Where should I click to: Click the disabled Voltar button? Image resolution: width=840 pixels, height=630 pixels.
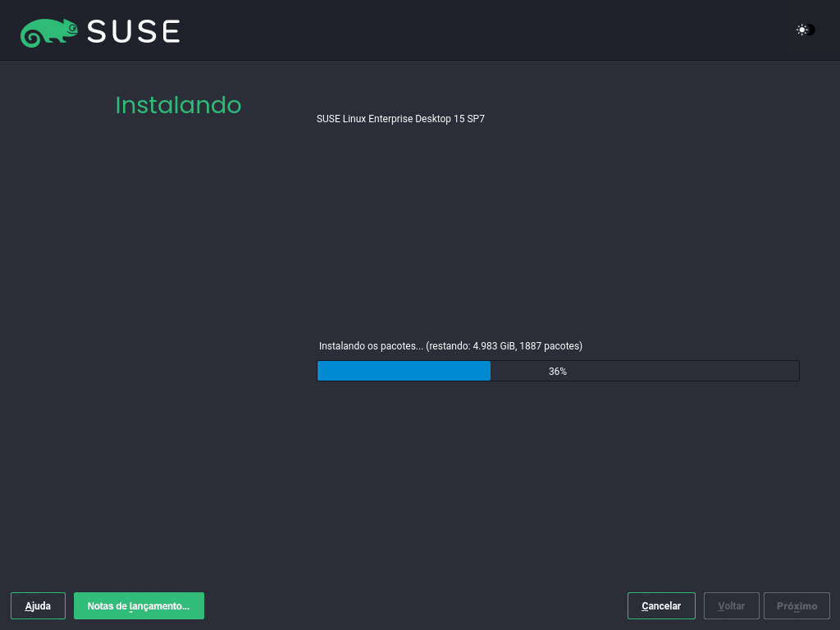tap(731, 606)
